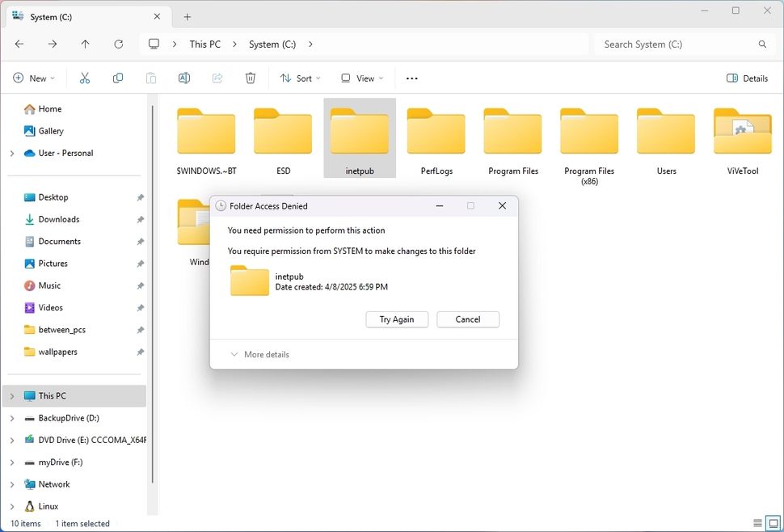Click the Share icon in the toolbar

[x=217, y=78]
